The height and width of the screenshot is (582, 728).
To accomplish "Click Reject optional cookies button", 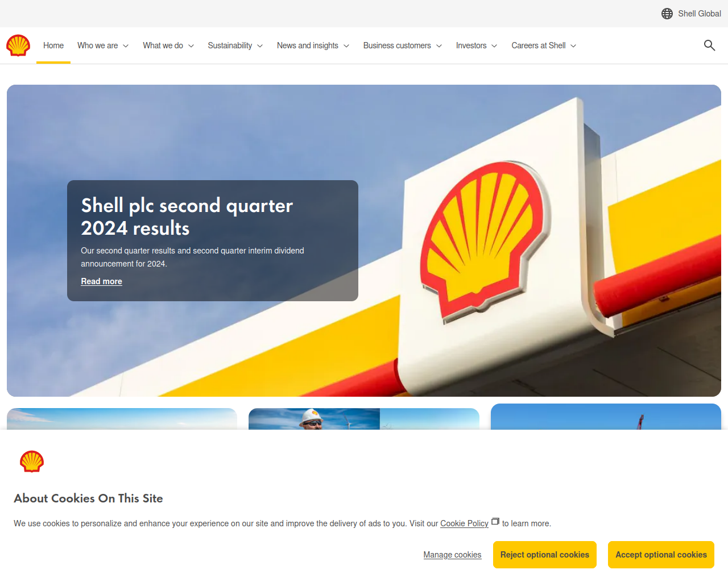I will [x=545, y=555].
